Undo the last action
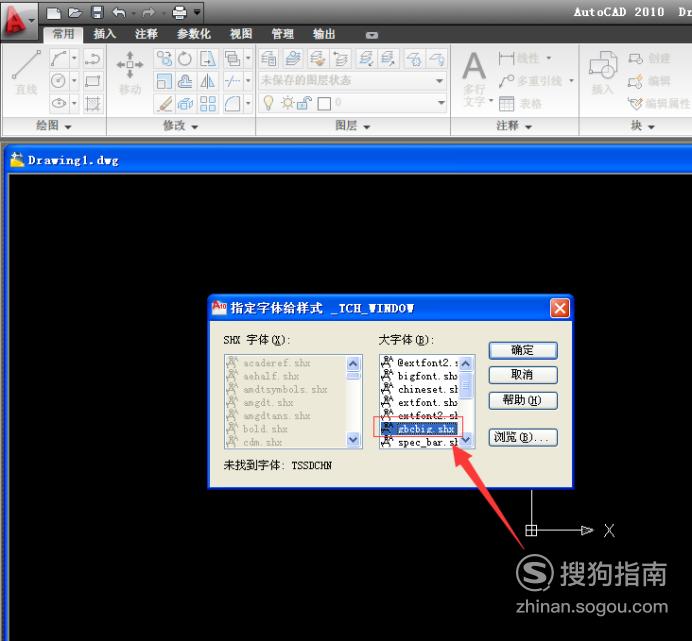Screen dimensions: 692x641 [x=119, y=13]
